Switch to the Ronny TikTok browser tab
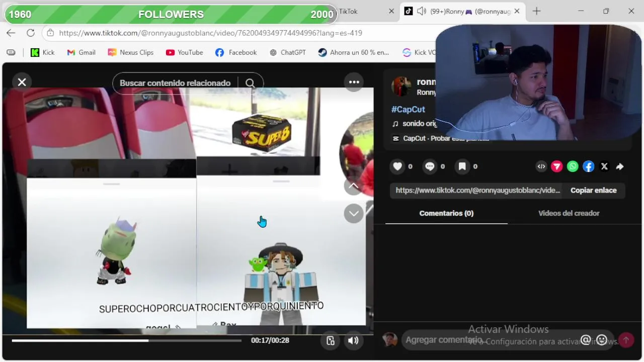Screen dimensions: 644x362 (463, 11)
